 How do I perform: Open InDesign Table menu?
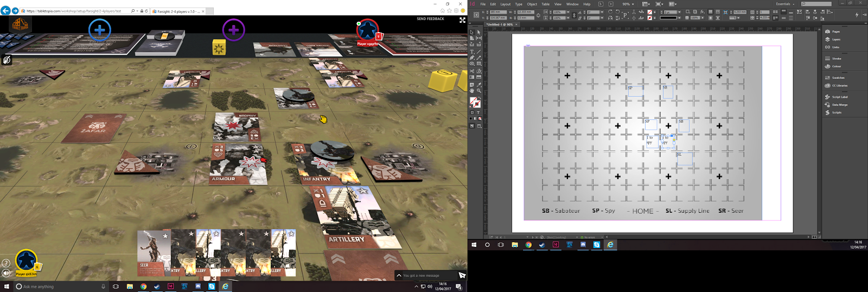coord(545,4)
